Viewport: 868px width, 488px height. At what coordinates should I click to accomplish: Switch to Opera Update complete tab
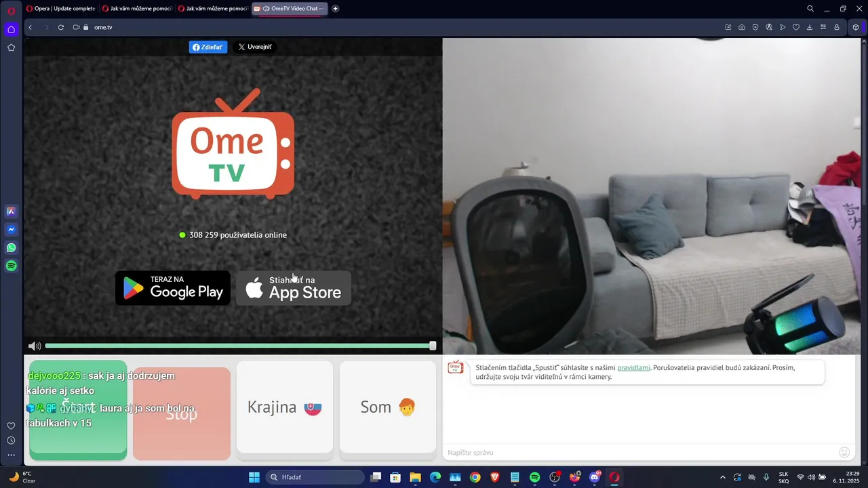(61, 9)
